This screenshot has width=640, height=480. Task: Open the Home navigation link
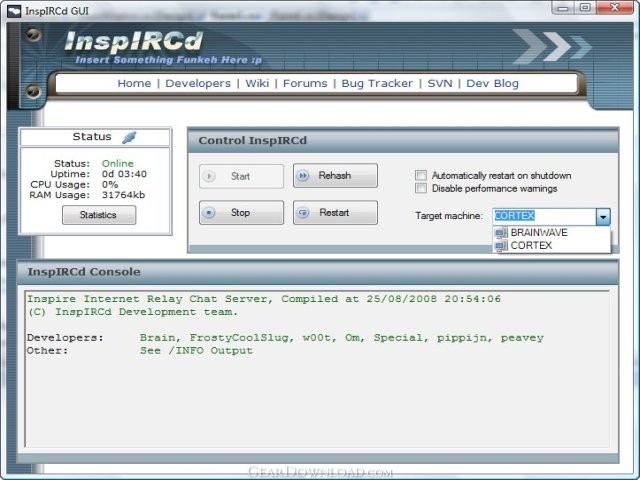coord(134,83)
